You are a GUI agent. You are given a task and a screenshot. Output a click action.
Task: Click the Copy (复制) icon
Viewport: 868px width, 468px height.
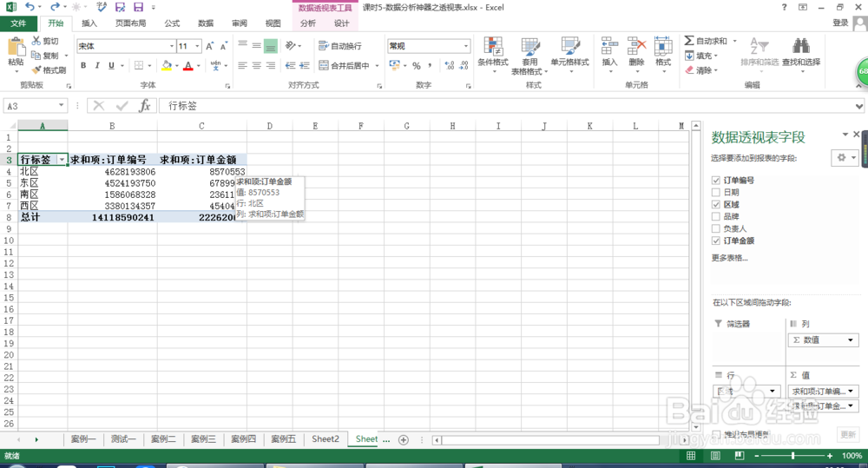click(x=36, y=56)
